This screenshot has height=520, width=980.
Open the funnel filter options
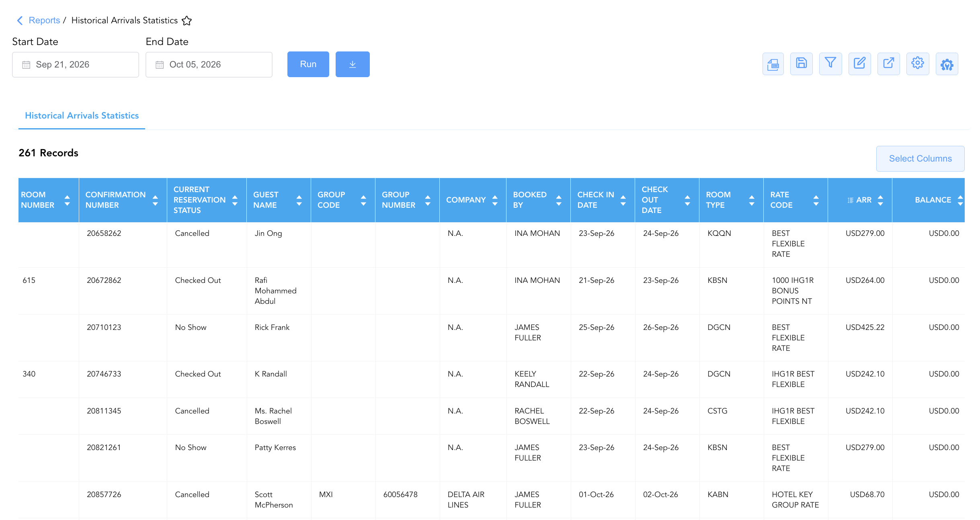[x=830, y=64]
